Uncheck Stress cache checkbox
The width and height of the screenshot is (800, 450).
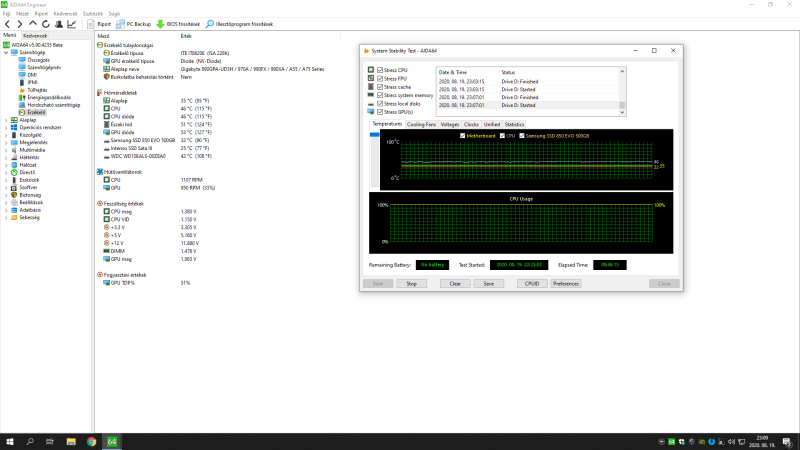(x=380, y=87)
